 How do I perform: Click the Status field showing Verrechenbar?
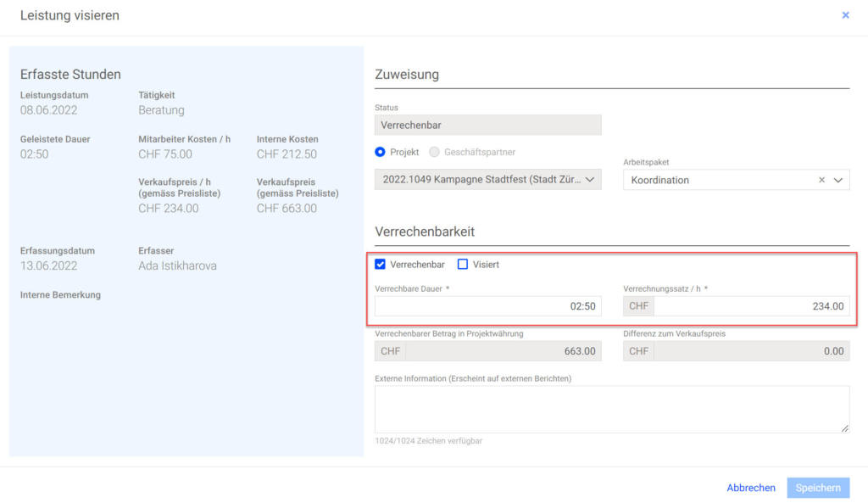(x=487, y=126)
